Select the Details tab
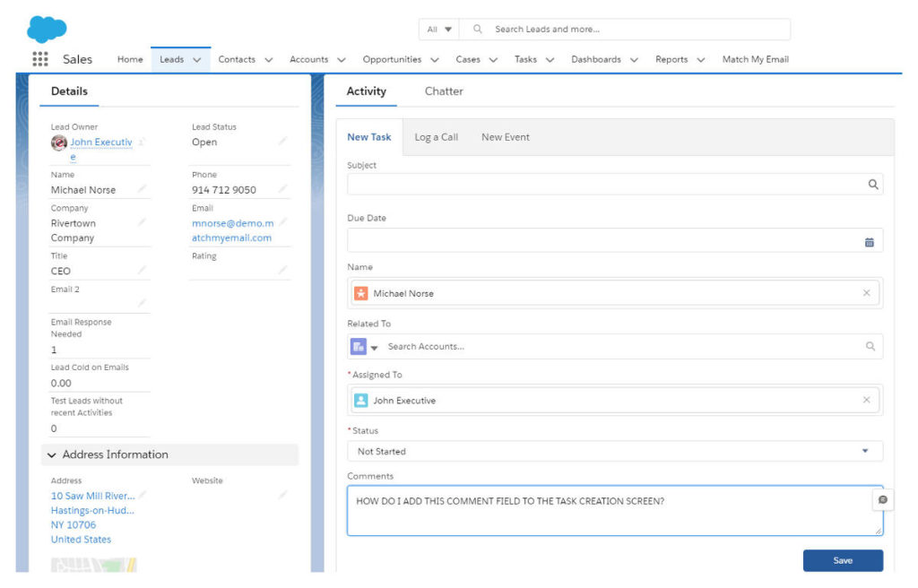This screenshot has height=588, width=918. click(69, 91)
